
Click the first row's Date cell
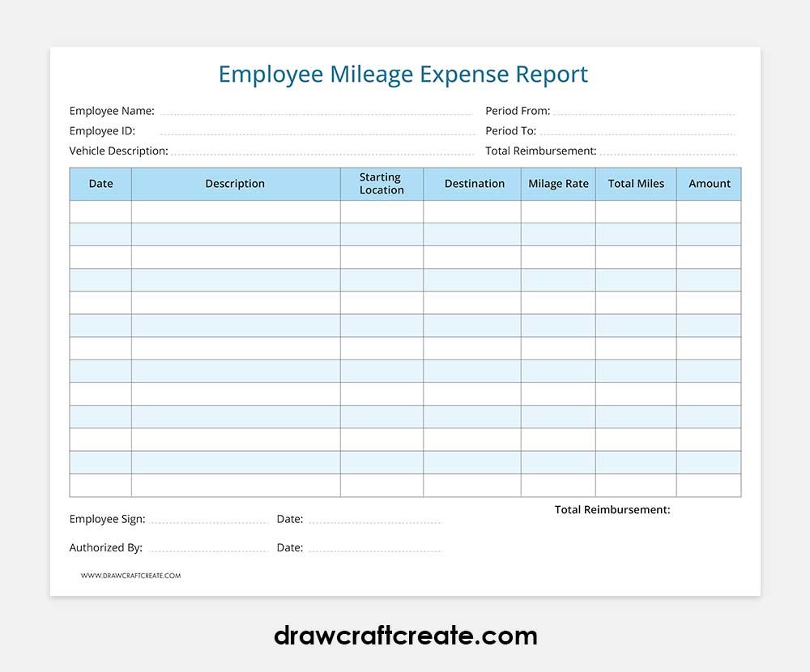pyautogui.click(x=100, y=211)
